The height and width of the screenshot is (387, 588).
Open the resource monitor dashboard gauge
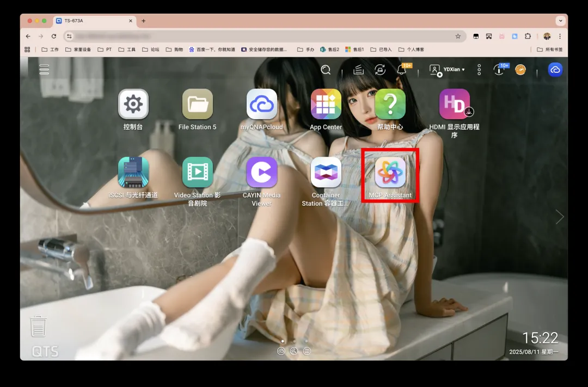point(520,70)
